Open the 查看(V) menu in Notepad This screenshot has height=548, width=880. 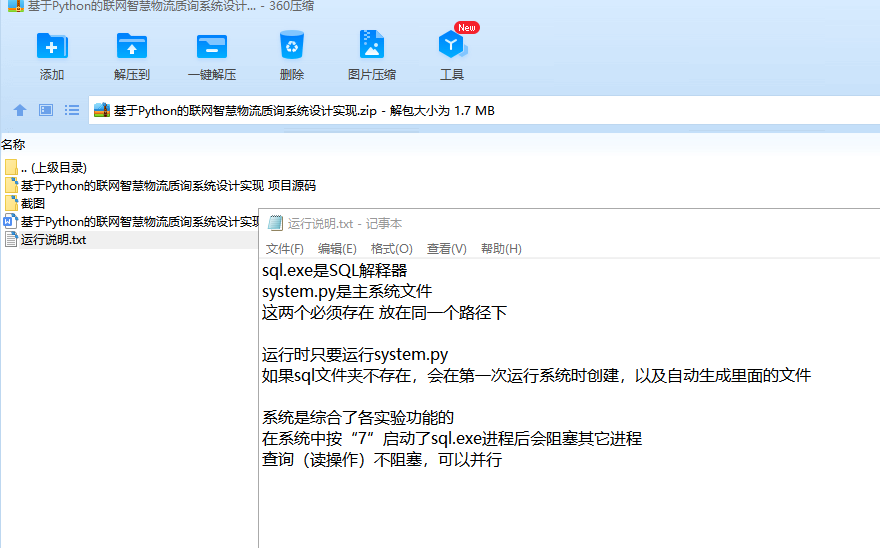tap(447, 249)
